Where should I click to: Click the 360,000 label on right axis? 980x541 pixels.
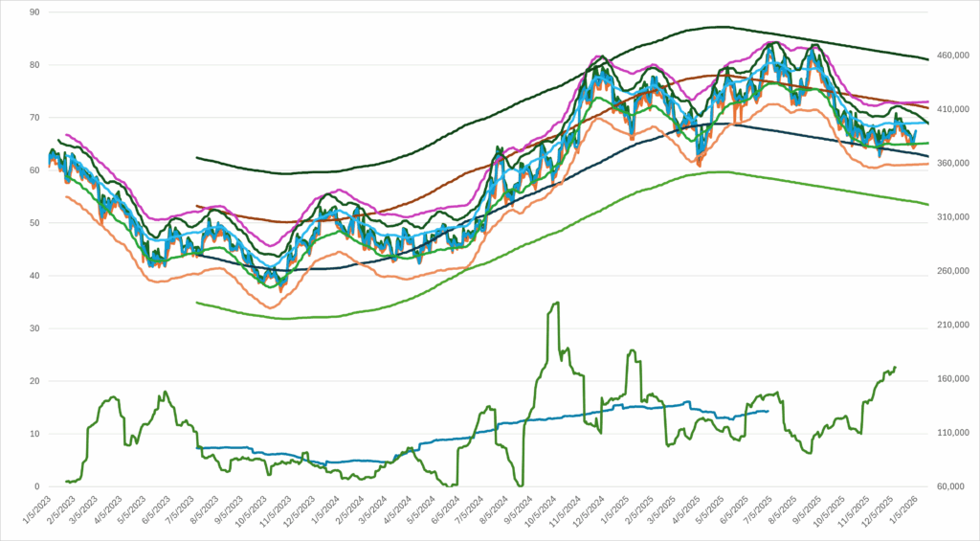click(951, 164)
